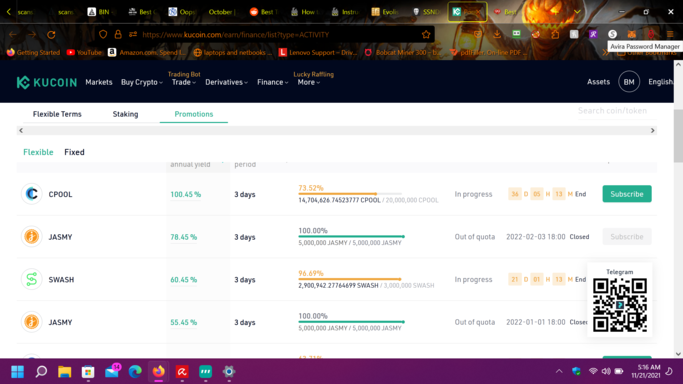Click JASMY 78.45 % row 100.00% progress bar
Screen dimensions: 683x384
[x=352, y=236]
